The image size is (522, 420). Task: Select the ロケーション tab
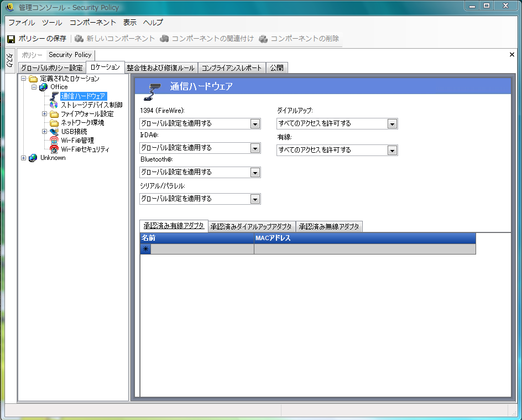(x=105, y=68)
